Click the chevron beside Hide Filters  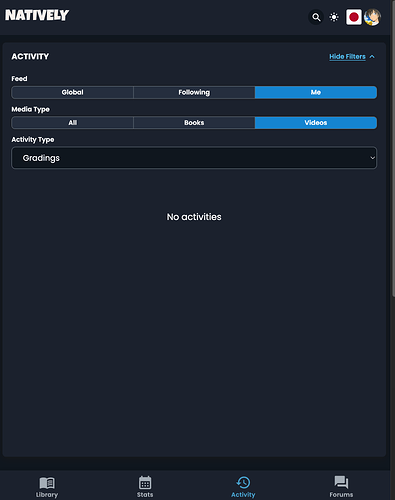point(372,57)
